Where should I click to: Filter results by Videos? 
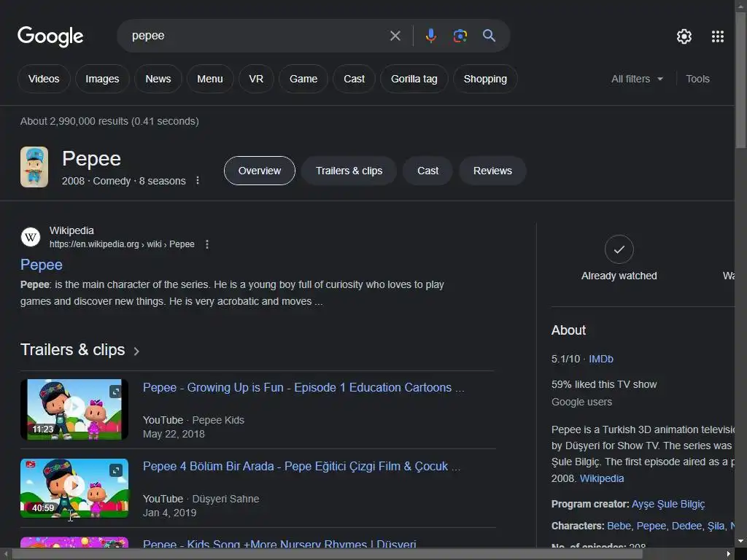tap(44, 79)
